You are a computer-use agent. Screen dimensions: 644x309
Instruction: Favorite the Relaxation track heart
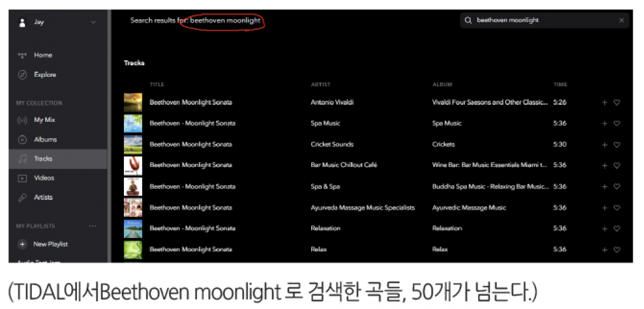point(617,229)
